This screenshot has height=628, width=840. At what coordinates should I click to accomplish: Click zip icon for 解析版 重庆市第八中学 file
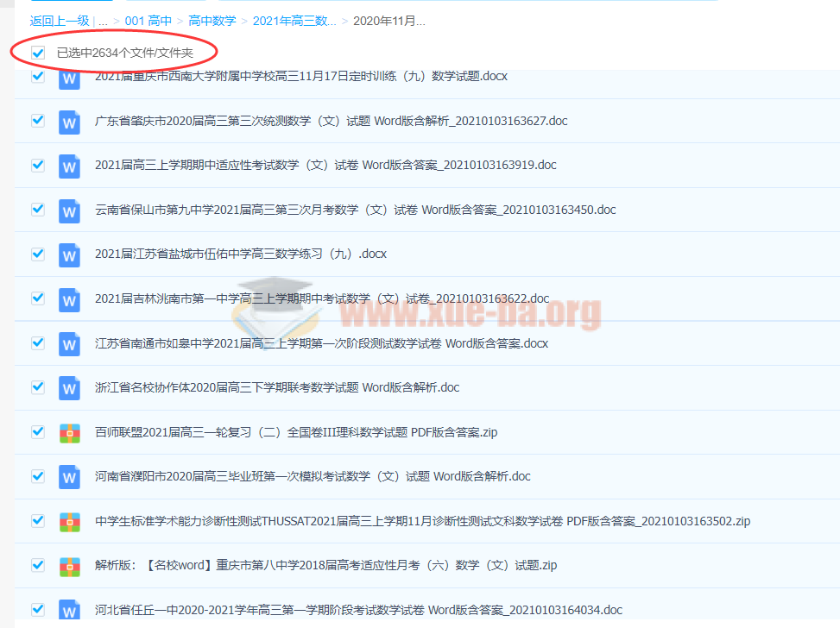(x=69, y=567)
